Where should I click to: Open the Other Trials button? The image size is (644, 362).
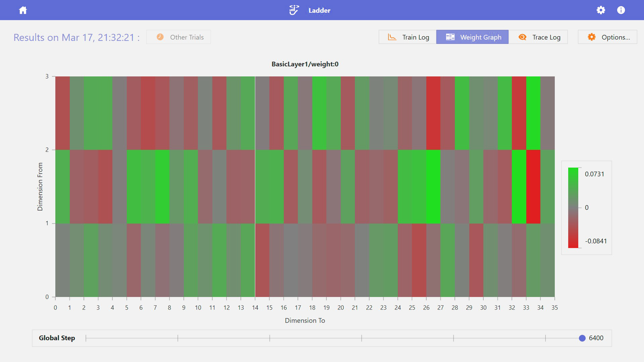coord(186,37)
